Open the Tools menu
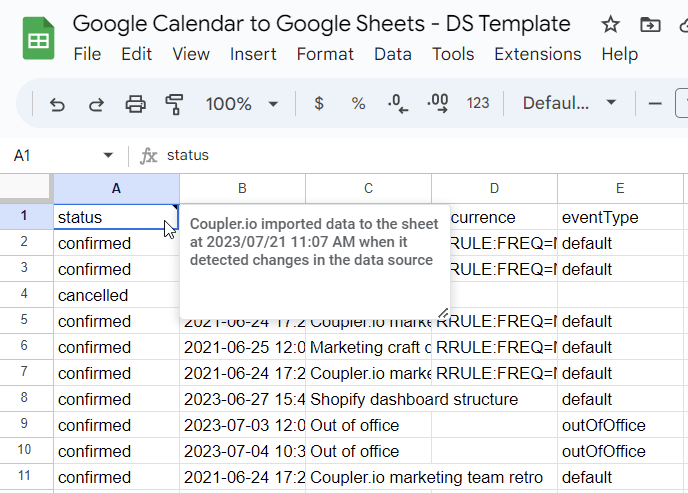 tap(453, 54)
